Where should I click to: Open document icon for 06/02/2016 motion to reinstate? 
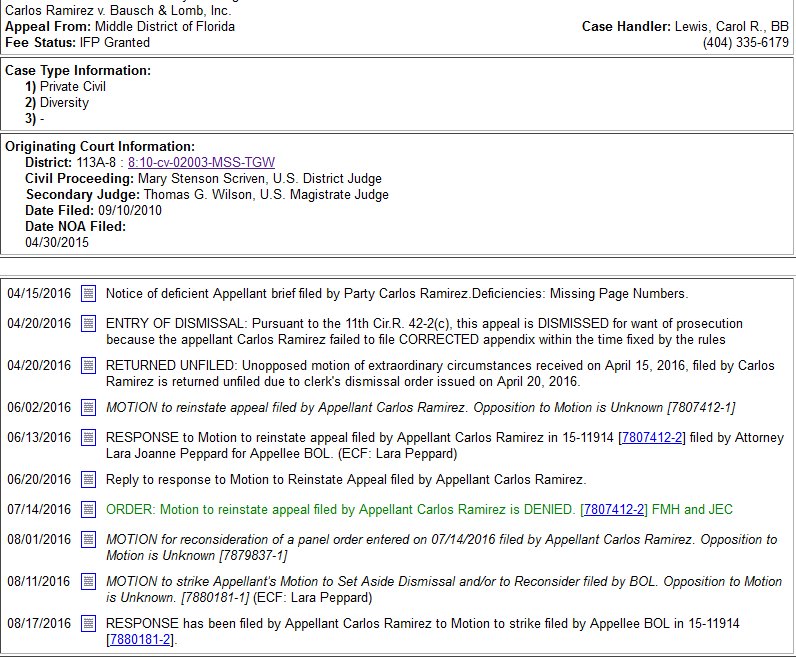click(88, 408)
